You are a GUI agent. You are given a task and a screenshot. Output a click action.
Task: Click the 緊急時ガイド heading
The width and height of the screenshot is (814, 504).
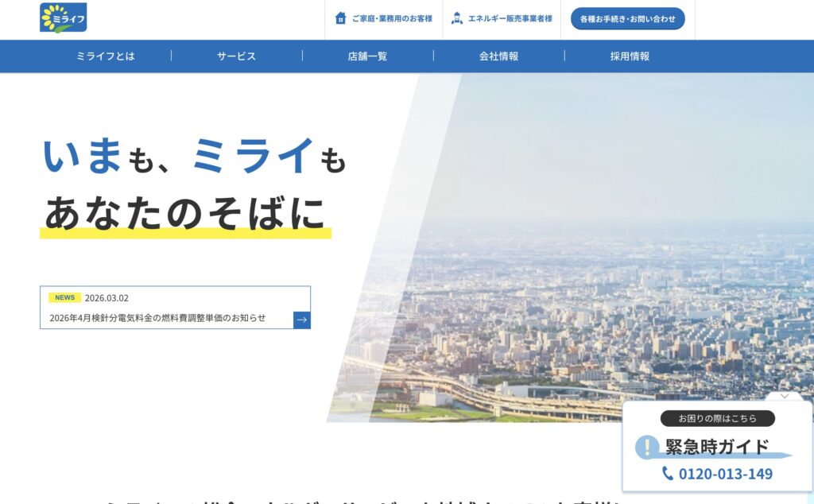(717, 447)
